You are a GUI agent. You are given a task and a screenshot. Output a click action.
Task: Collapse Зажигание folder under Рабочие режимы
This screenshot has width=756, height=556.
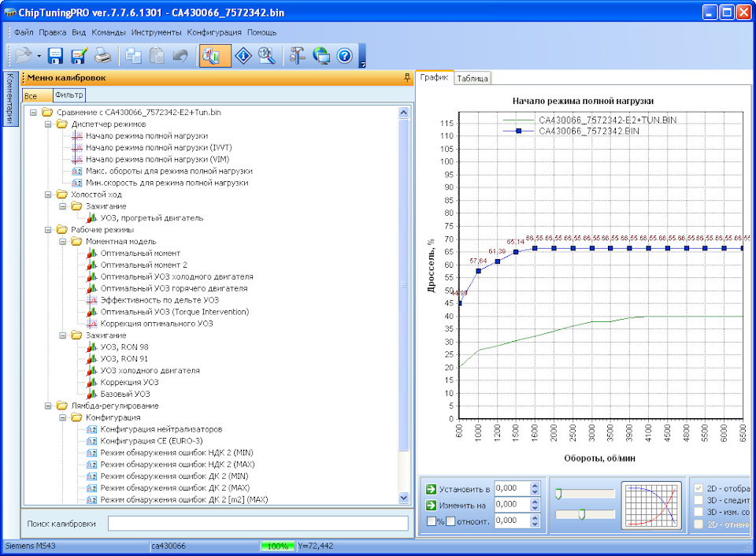click(x=63, y=335)
